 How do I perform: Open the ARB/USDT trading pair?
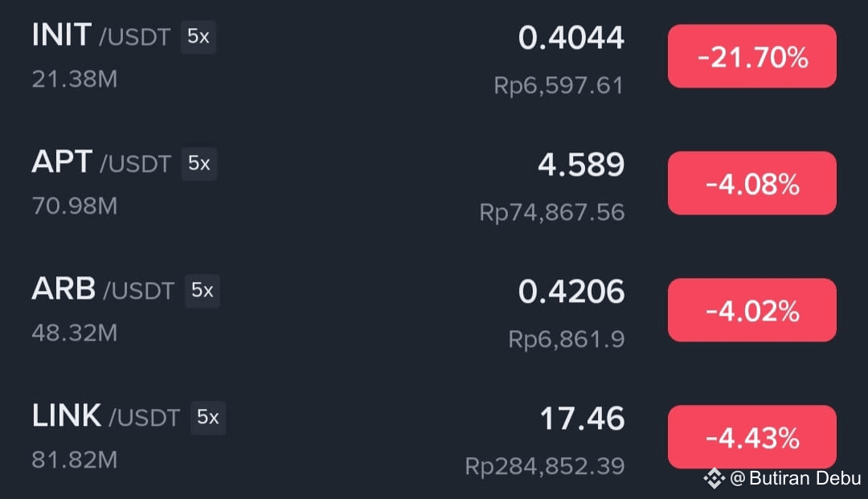click(434, 311)
